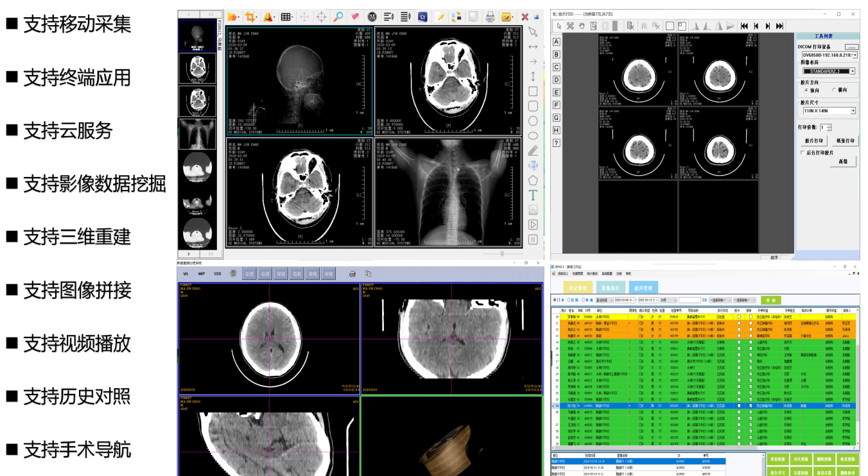868x476 pixels.
Task: Click the blue Ct icon in the viewer toolbar
Action: click(422, 17)
